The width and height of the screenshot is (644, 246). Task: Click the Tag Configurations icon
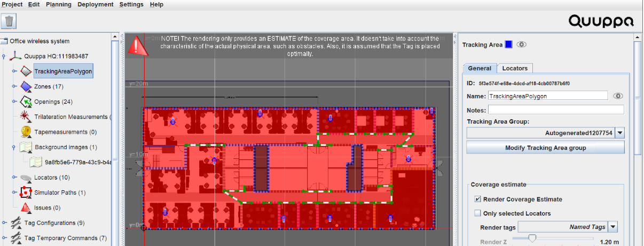coord(16,222)
